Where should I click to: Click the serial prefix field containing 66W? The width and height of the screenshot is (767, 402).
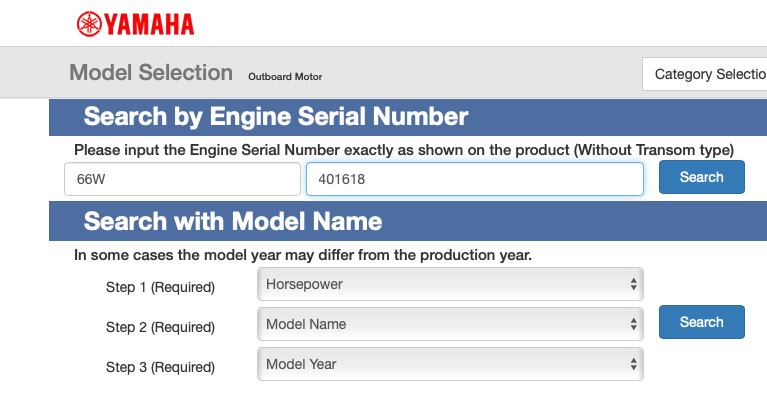181,179
